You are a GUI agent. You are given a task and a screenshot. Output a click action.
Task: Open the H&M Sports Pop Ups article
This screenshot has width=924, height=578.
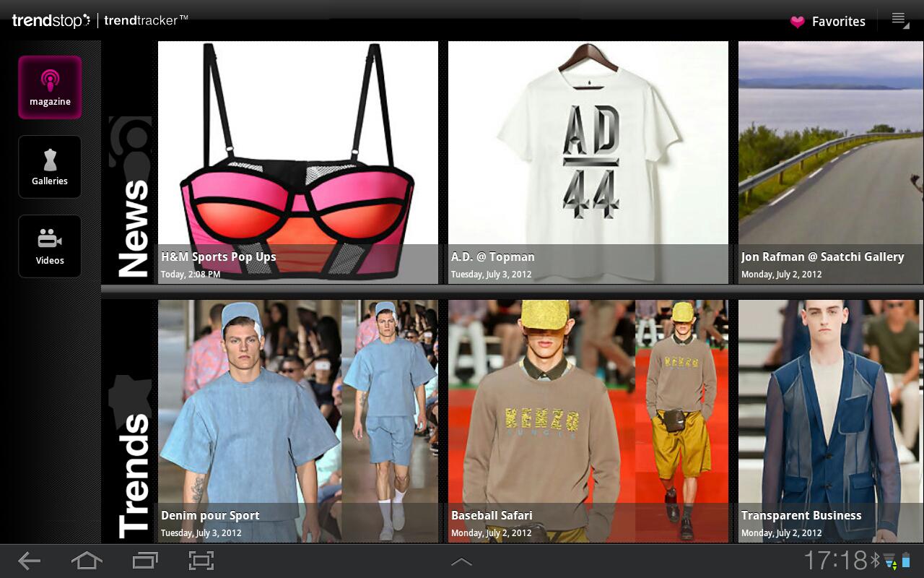pos(298,163)
